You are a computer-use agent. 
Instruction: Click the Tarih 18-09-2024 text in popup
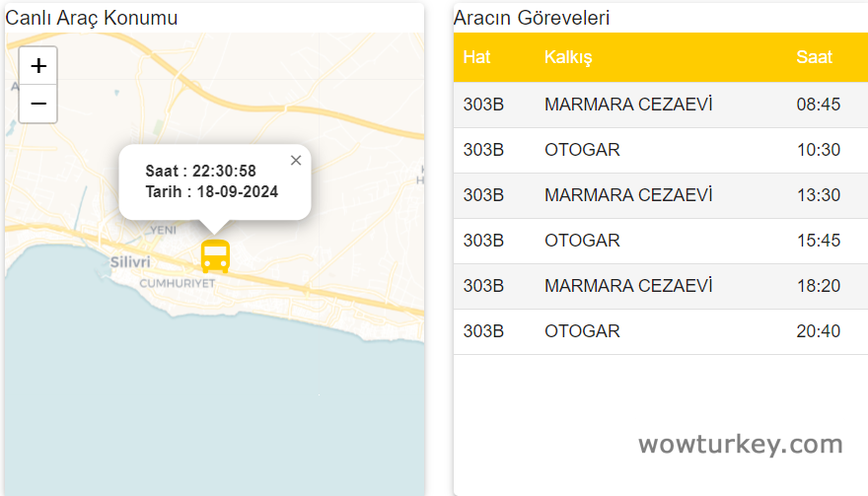tap(212, 191)
